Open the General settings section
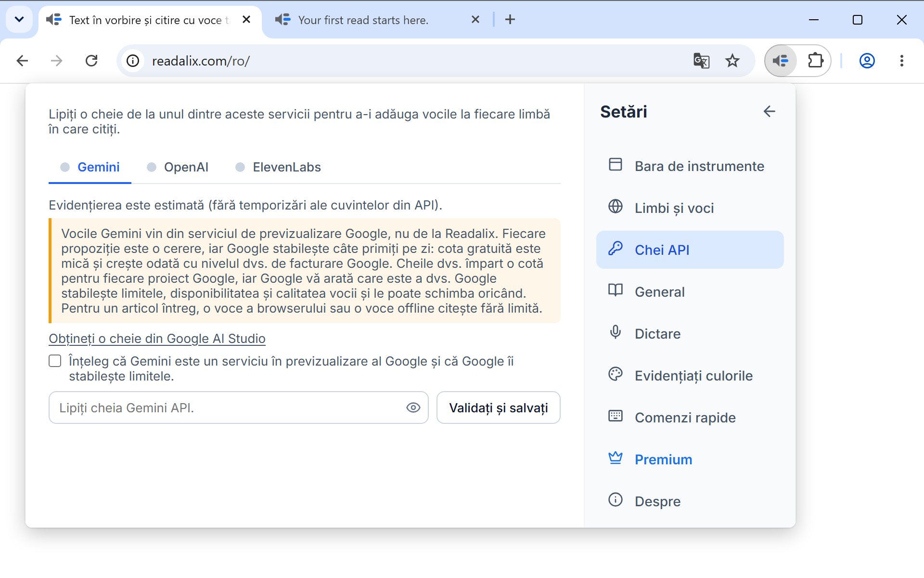Viewport: 924px width, 578px height. (x=690, y=292)
